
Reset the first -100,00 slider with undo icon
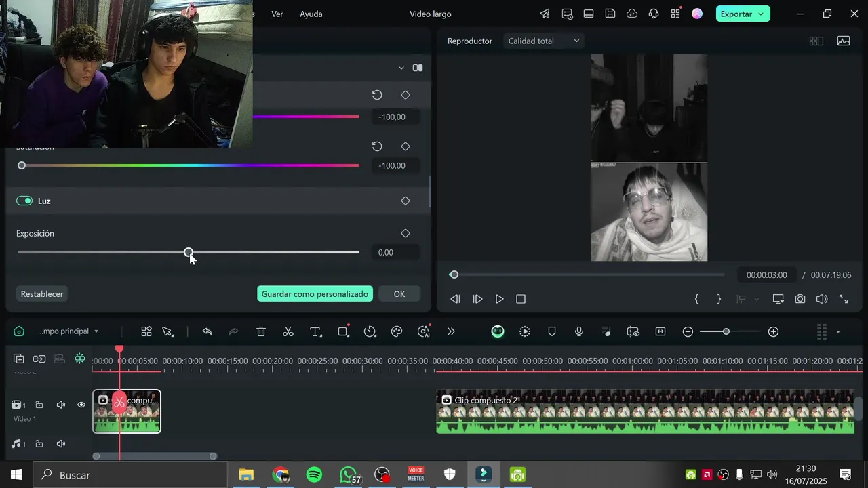point(377,95)
